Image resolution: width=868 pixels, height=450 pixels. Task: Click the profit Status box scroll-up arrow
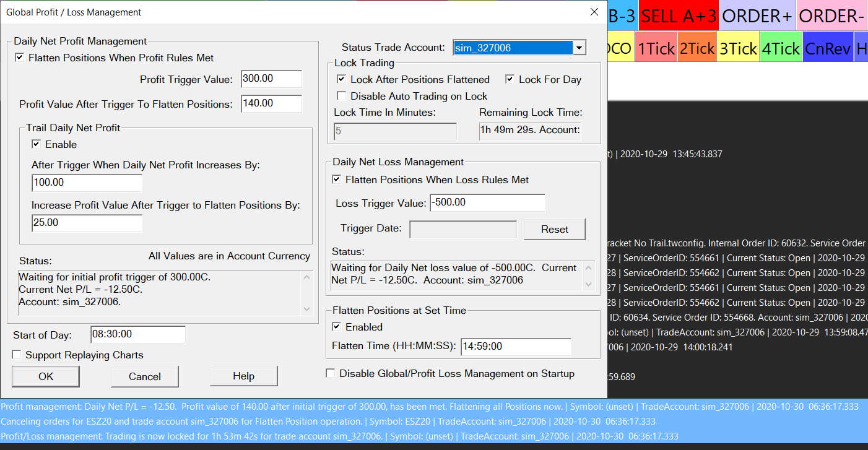[307, 277]
